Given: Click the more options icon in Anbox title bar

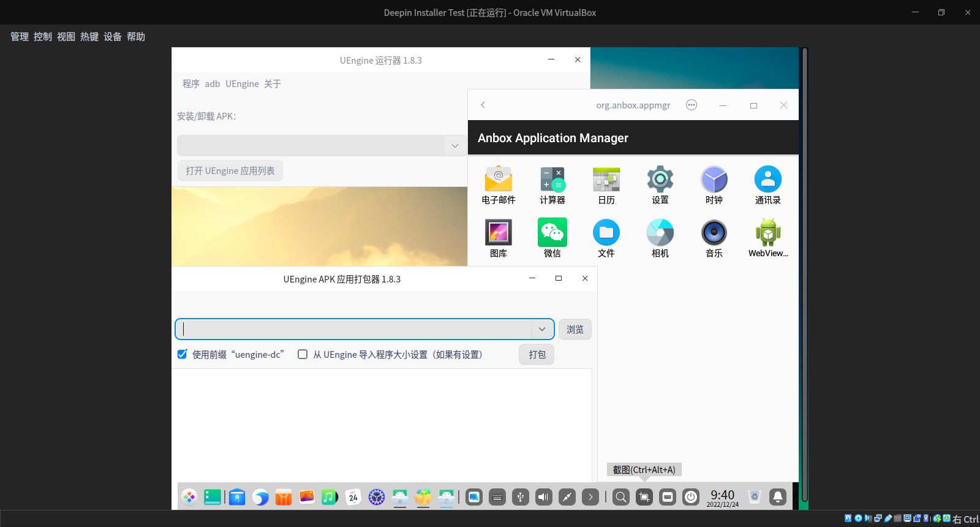Looking at the screenshot, I should [x=692, y=105].
